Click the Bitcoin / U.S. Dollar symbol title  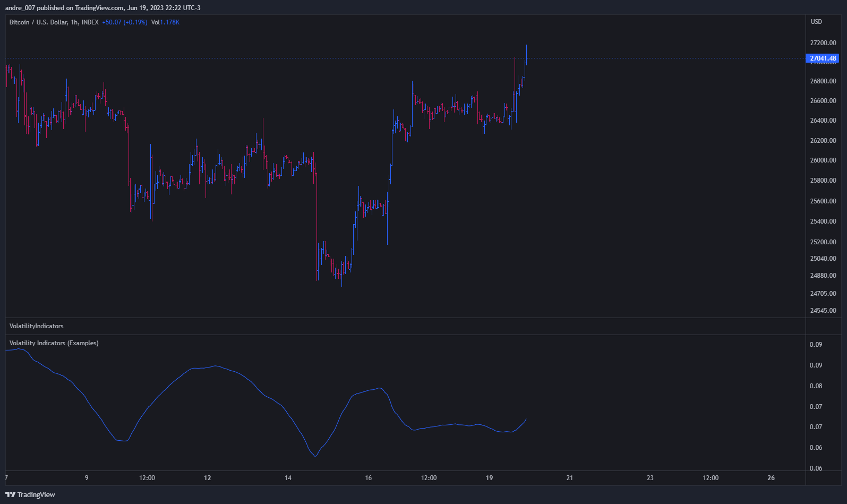coord(54,22)
